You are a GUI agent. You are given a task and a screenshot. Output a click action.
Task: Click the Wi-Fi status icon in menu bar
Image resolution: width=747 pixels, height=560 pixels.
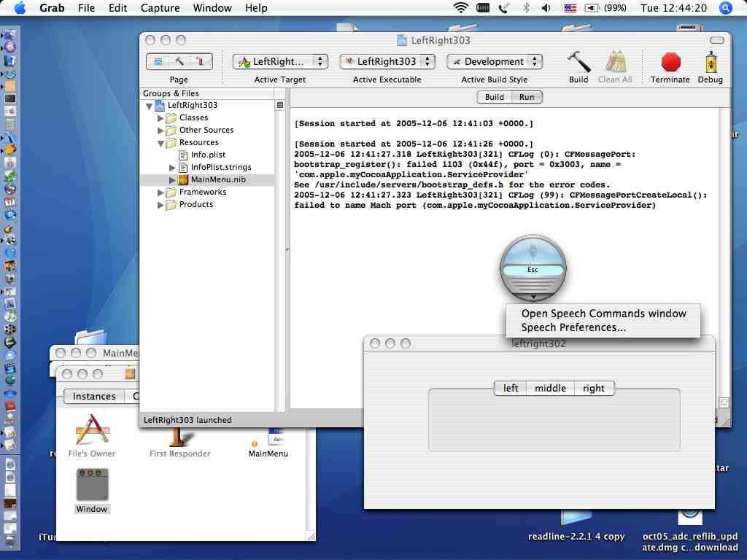(460, 7)
